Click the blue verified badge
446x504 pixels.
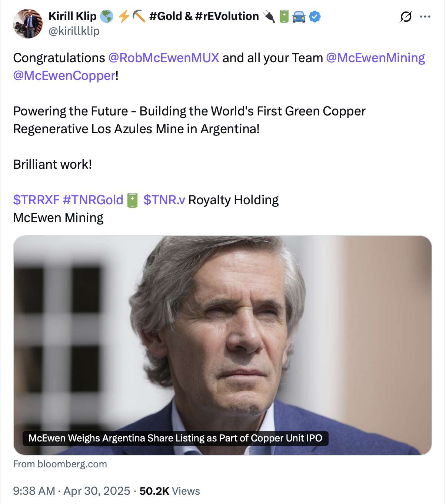315,17
